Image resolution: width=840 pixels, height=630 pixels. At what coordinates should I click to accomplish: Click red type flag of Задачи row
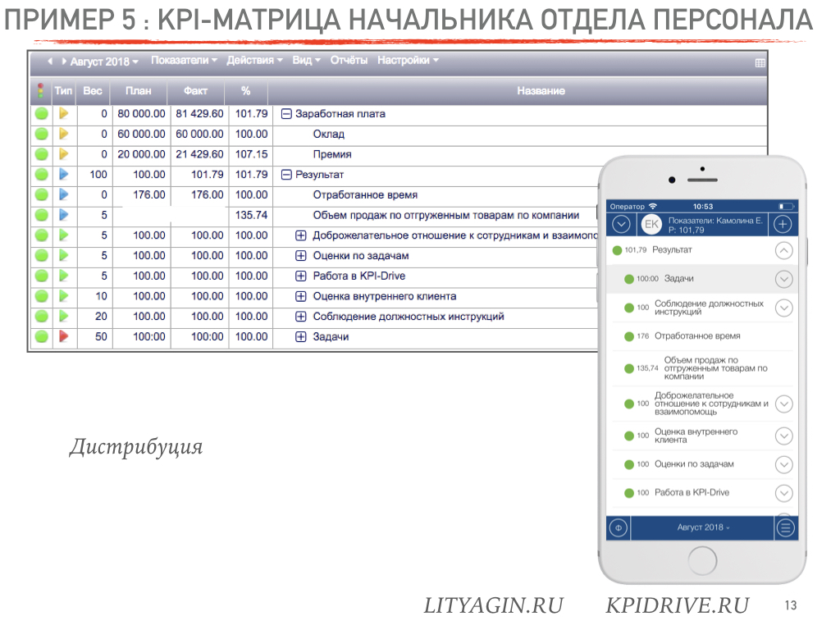point(64,336)
